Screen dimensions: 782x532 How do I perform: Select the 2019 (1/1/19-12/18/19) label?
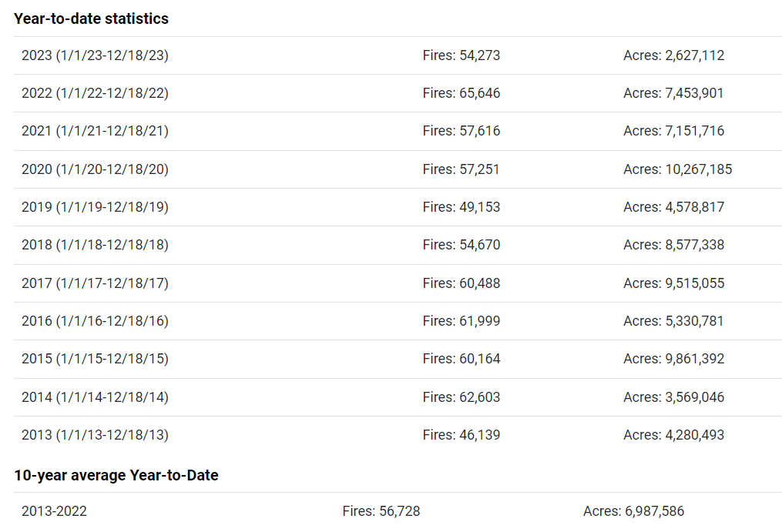(x=95, y=207)
